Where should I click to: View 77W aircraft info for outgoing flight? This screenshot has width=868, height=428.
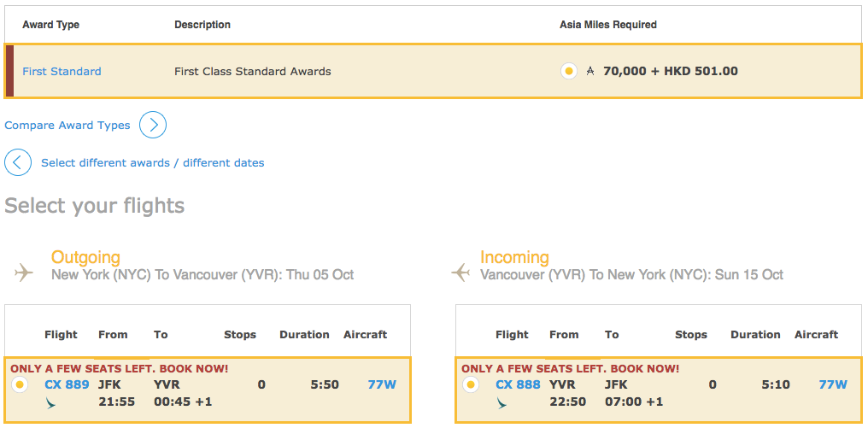click(382, 384)
